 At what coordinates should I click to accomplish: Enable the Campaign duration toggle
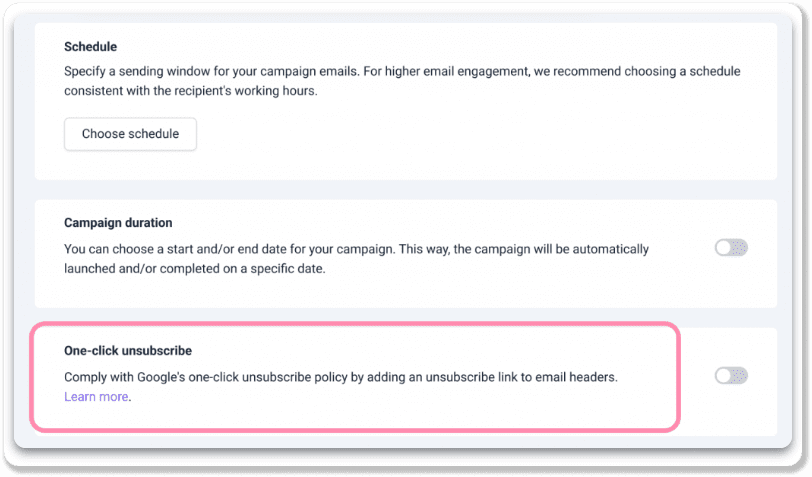tap(731, 248)
